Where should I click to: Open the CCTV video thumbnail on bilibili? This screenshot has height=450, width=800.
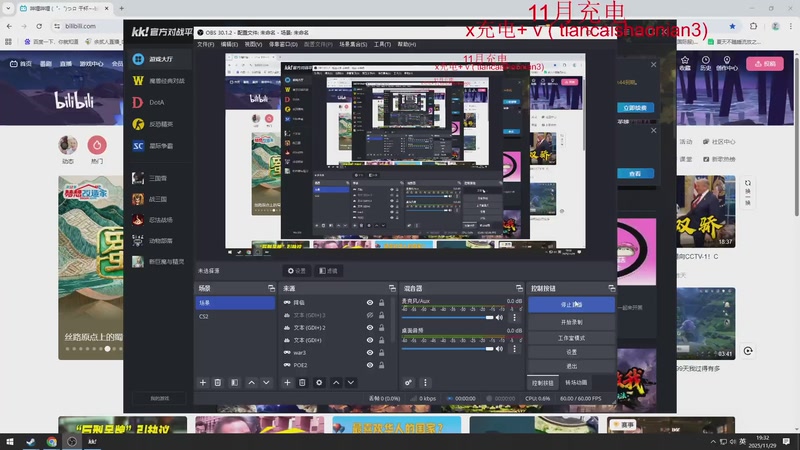(706, 212)
